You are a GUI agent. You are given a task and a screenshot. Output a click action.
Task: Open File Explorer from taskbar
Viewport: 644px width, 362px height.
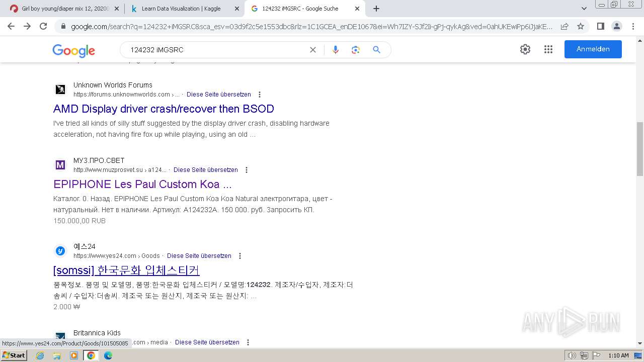57,355
